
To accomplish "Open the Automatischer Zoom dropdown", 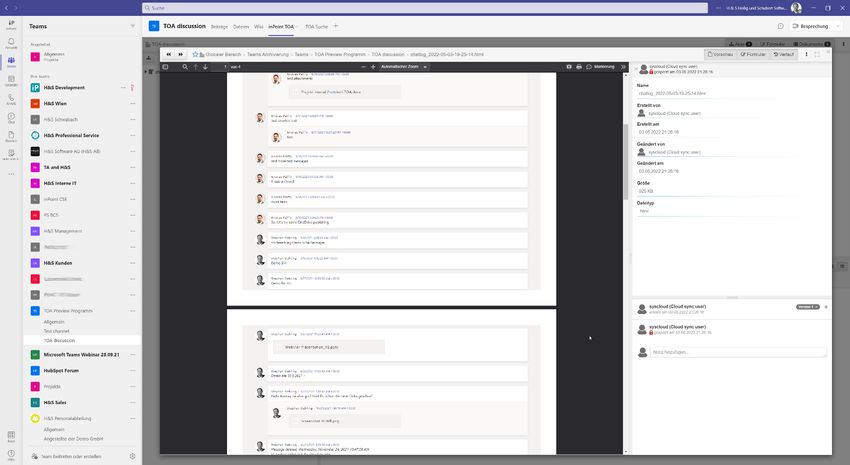I will click(404, 67).
